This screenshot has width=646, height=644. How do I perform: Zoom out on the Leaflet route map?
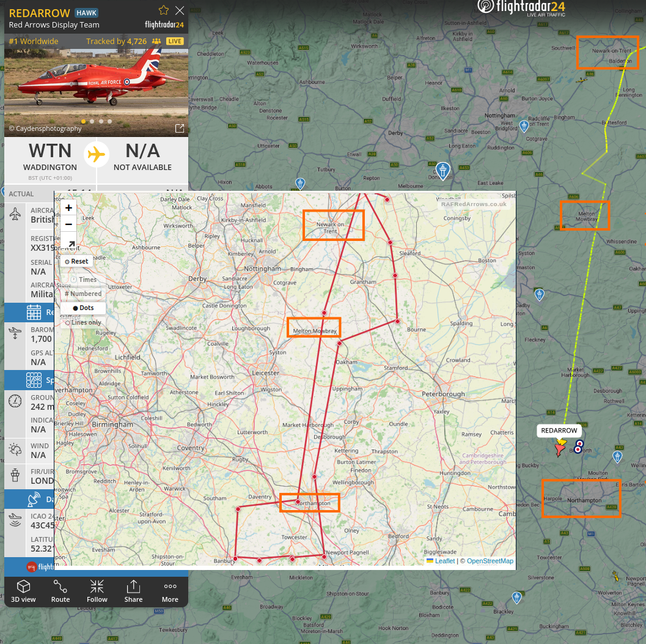(69, 224)
